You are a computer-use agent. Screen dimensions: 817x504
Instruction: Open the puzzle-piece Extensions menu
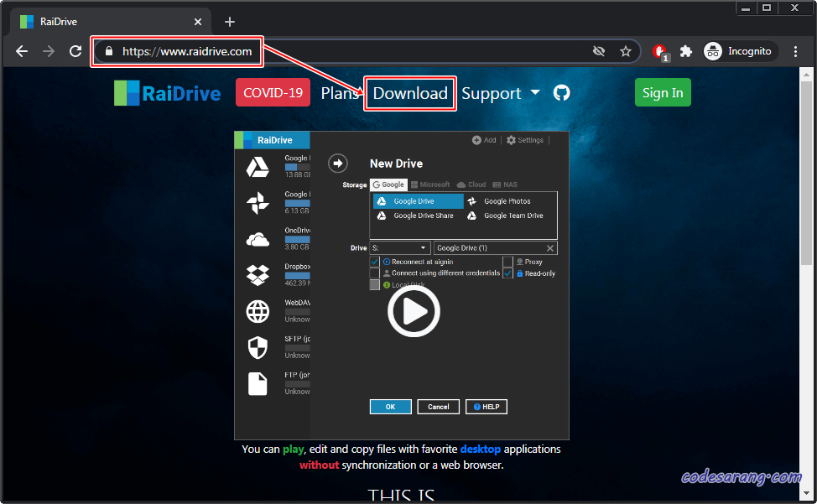click(686, 51)
